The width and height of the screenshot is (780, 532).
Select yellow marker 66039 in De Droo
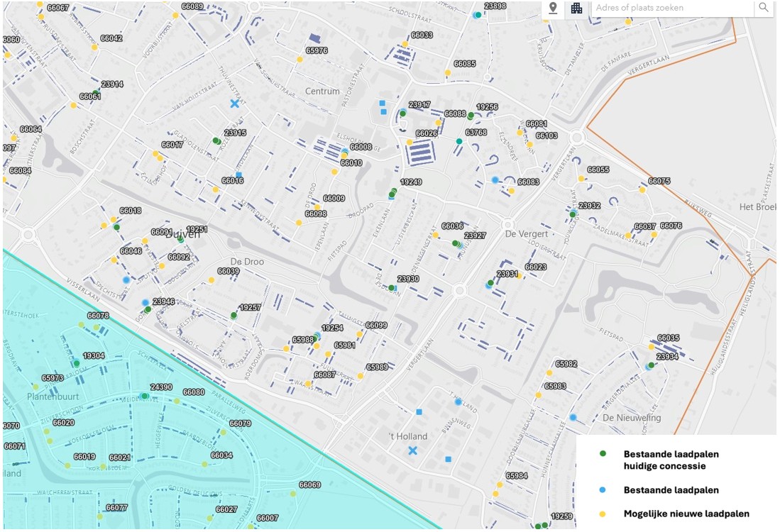(212, 281)
